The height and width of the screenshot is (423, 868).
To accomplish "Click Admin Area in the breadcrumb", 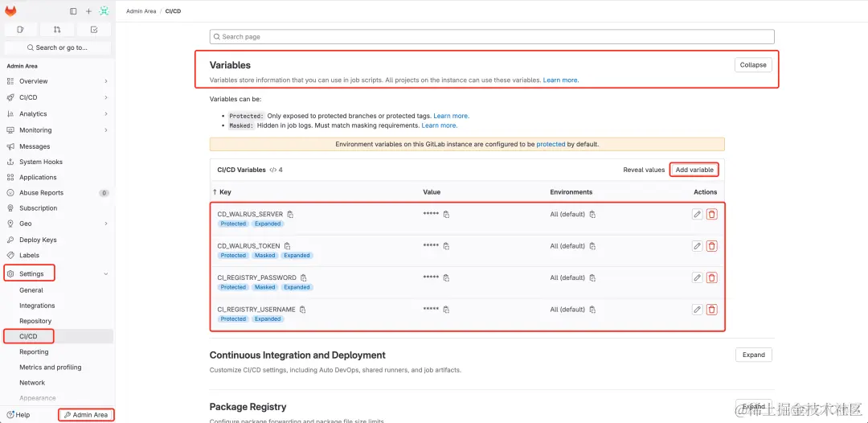I will (141, 11).
